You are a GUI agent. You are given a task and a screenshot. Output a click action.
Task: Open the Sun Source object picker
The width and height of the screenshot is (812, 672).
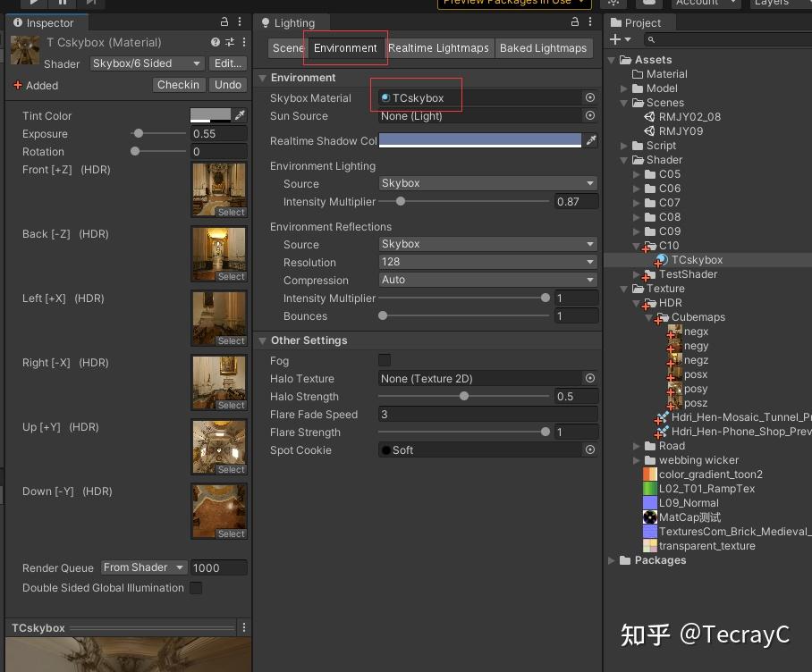590,116
